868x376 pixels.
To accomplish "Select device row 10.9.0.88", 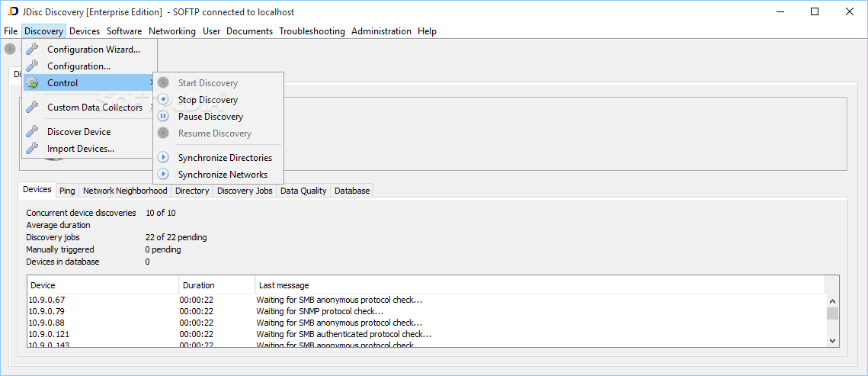I will 426,323.
